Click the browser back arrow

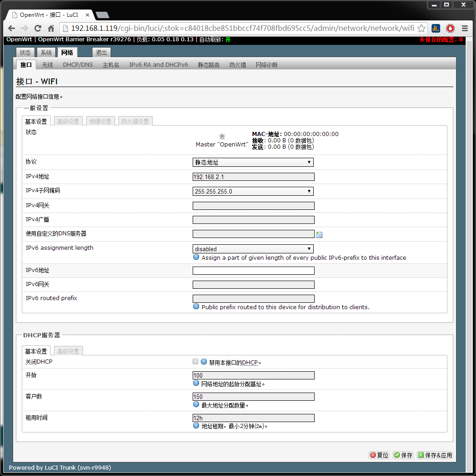(11, 28)
